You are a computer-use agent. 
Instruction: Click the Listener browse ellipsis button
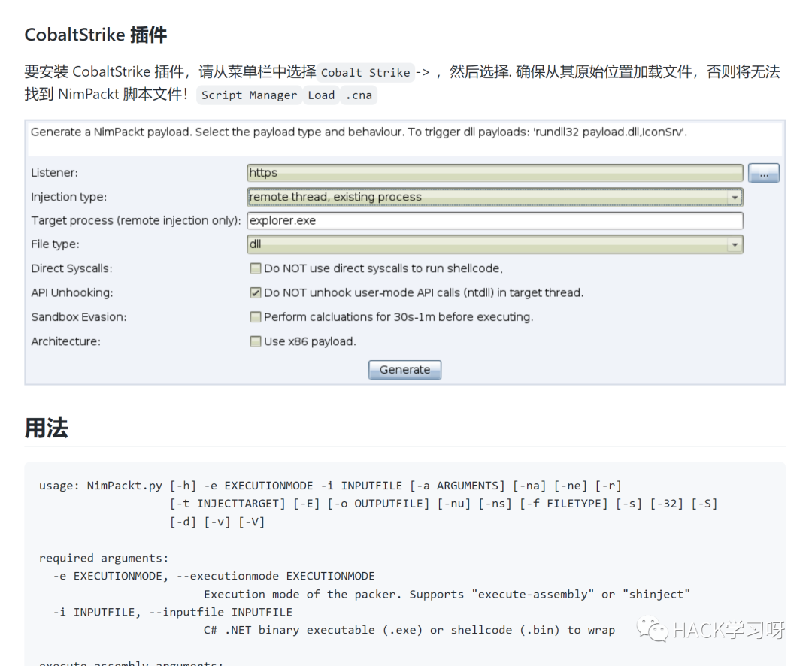pos(763,173)
